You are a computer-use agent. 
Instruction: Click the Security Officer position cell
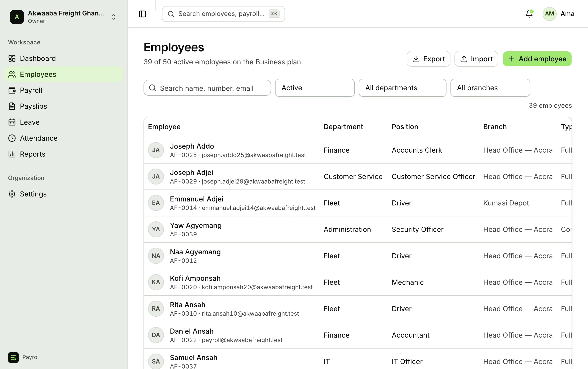418,229
